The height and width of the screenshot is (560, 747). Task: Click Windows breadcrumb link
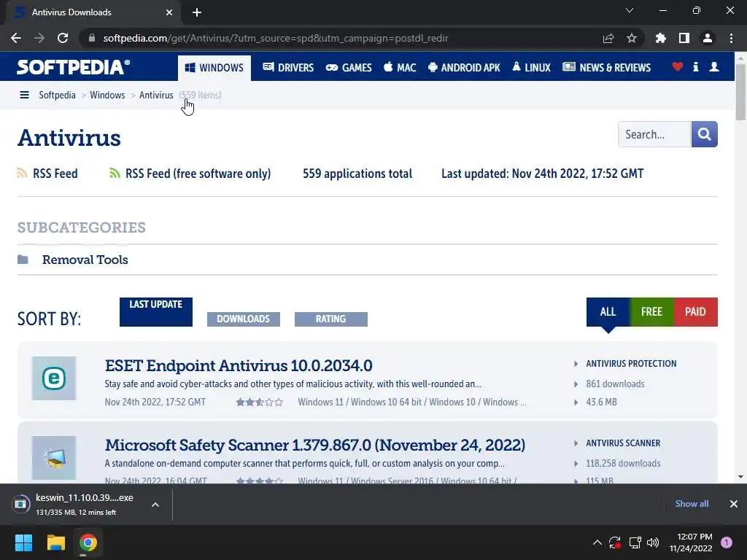click(107, 96)
